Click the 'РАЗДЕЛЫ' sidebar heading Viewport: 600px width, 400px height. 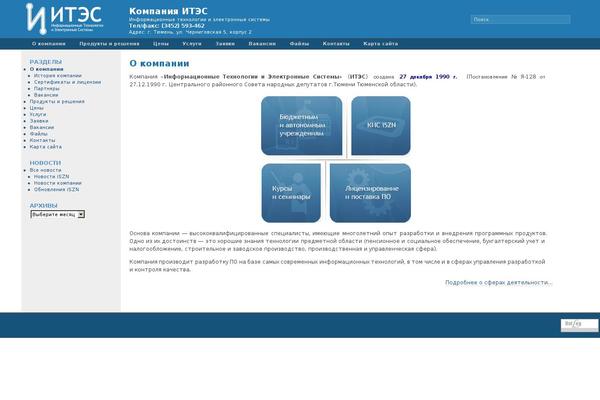click(x=46, y=62)
